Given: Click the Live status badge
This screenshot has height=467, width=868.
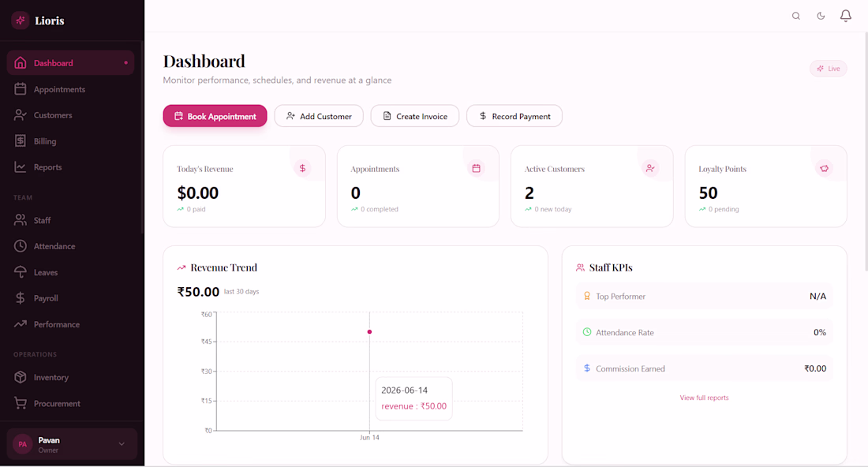Looking at the screenshot, I should (828, 69).
